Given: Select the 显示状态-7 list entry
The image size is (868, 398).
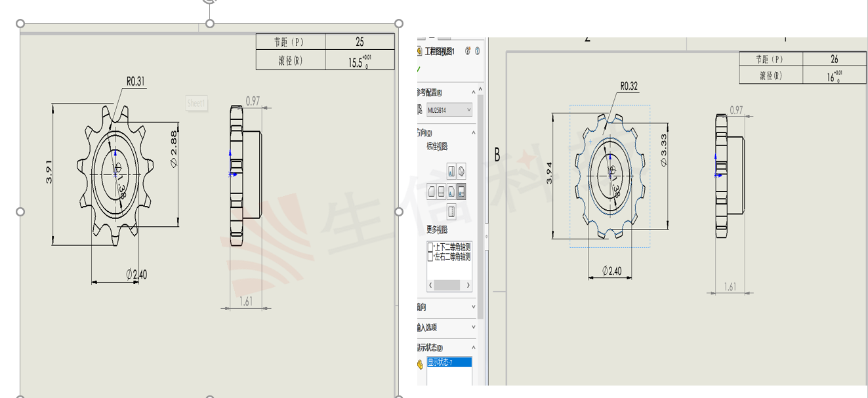Looking at the screenshot, I should click(449, 363).
